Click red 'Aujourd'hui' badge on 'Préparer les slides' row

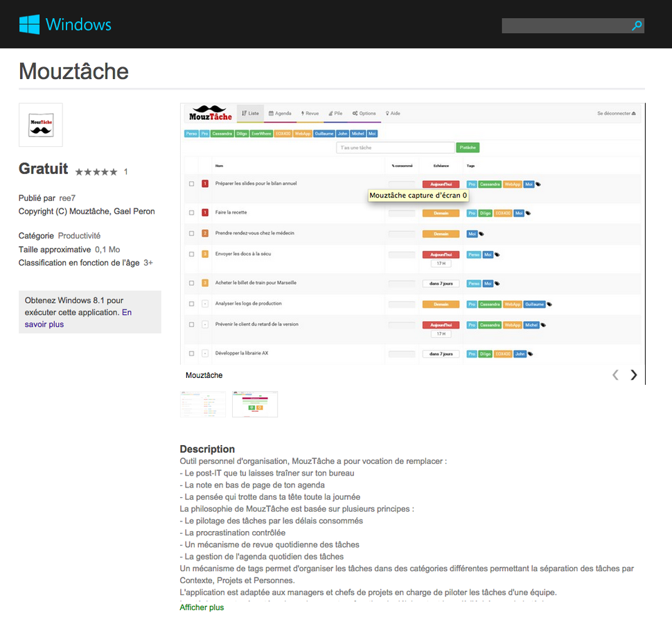[441, 184]
